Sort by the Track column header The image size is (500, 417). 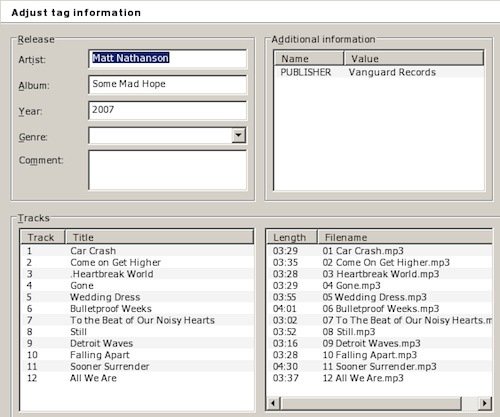pyautogui.click(x=43, y=237)
